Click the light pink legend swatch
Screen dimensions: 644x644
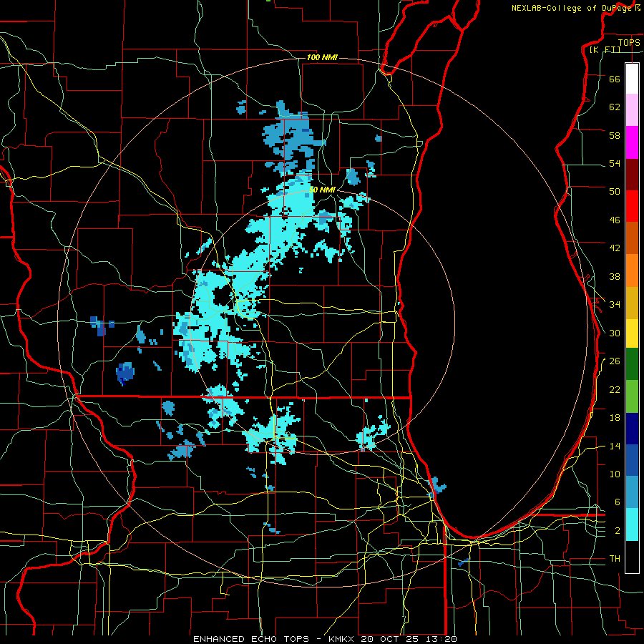point(632,109)
